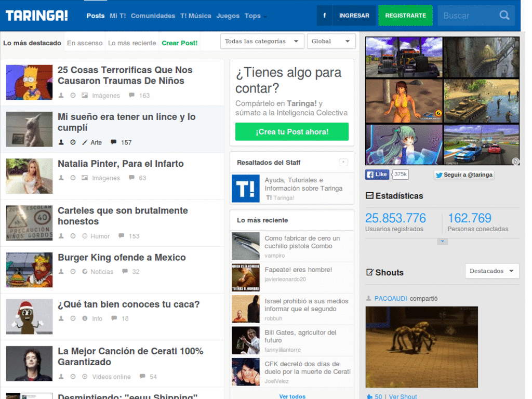Expand the statistics panel arrow
Image resolution: width=532 pixels, height=399 pixels.
tap(443, 242)
